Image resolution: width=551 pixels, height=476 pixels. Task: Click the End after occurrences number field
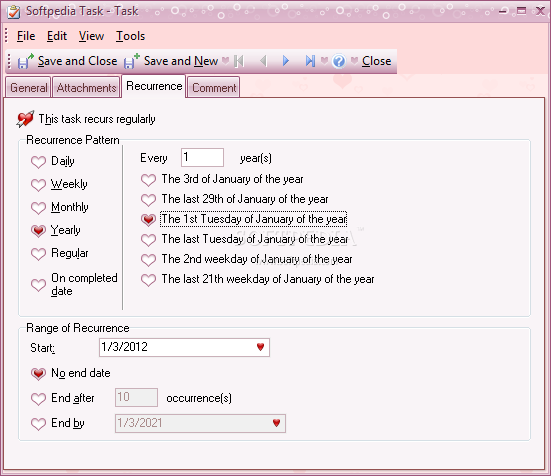click(136, 398)
